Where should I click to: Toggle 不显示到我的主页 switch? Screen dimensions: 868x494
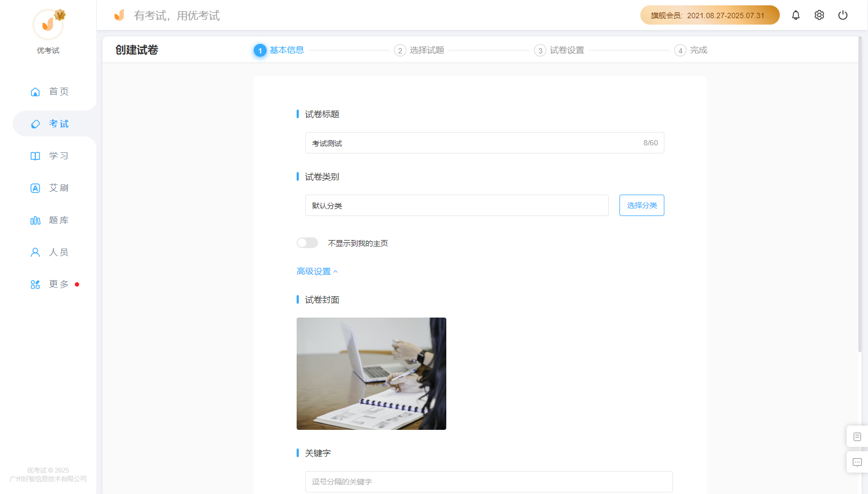point(307,243)
